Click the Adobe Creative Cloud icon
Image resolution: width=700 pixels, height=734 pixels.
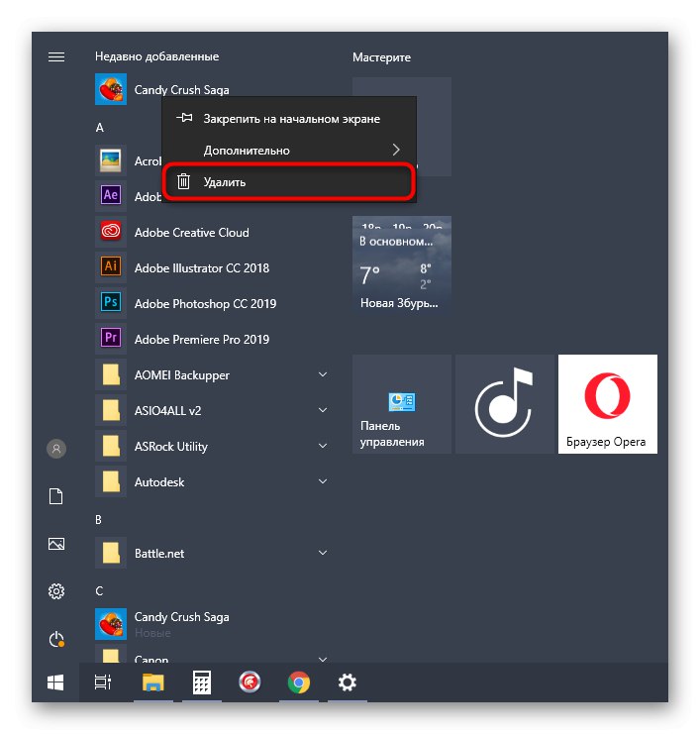pos(111,231)
